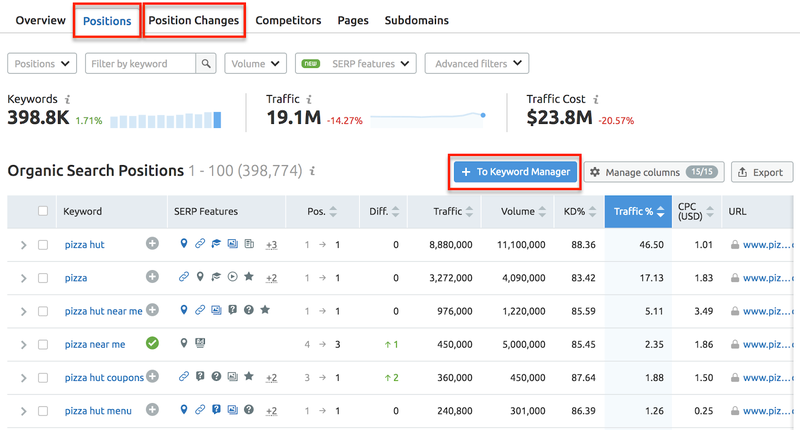Tick the pizza hut menu checkbox
This screenshot has width=800, height=430.
43,411
